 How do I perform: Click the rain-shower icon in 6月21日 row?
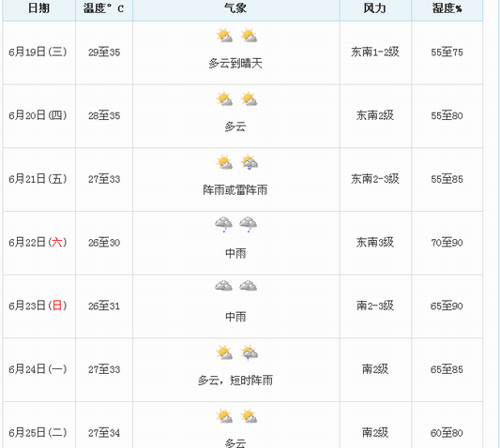(x=249, y=162)
